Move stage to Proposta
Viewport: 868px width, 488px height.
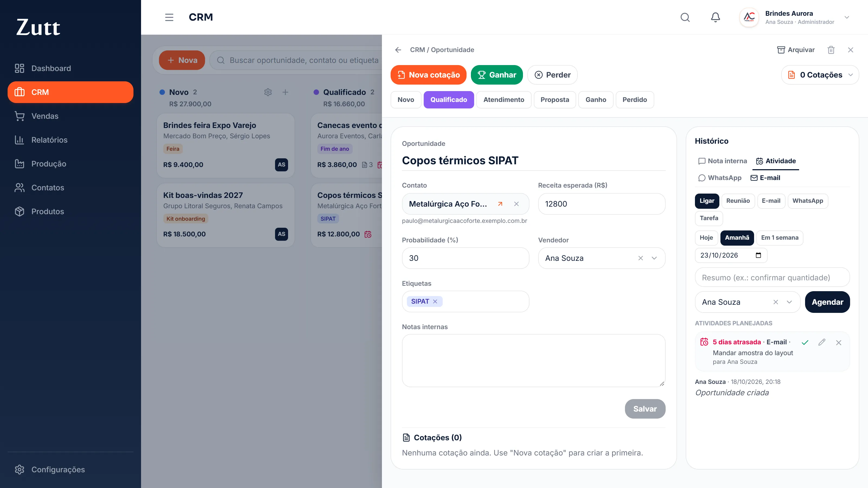tap(555, 100)
